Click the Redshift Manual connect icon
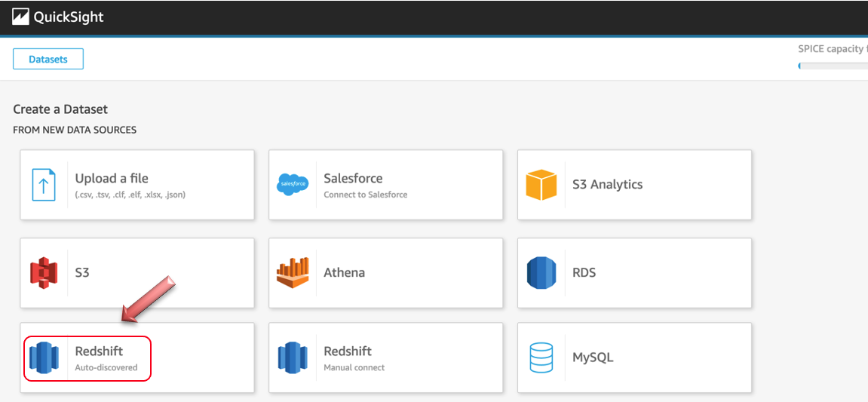 (293, 358)
